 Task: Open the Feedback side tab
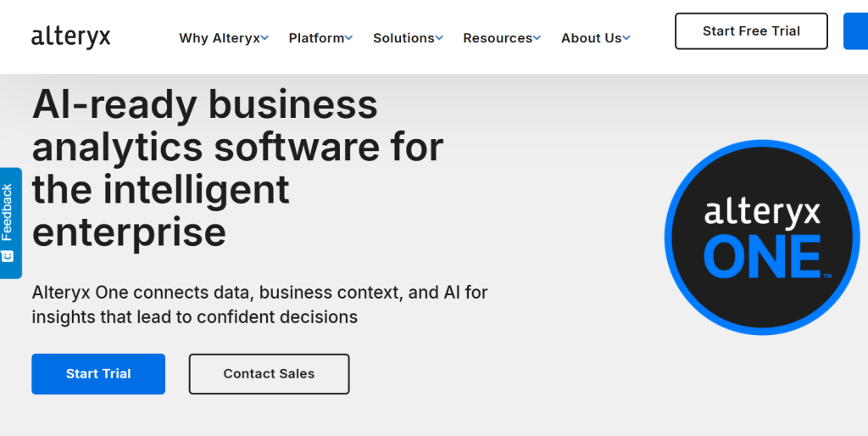(8, 214)
